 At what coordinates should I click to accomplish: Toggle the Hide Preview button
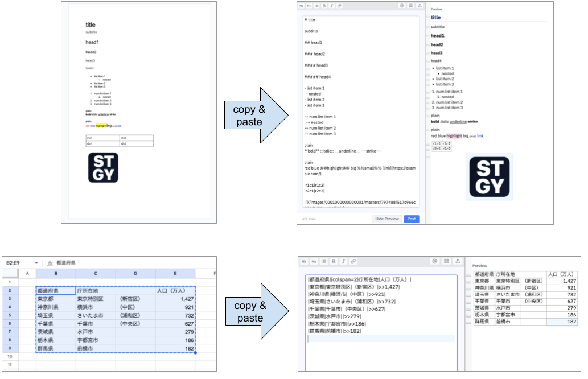point(387,219)
